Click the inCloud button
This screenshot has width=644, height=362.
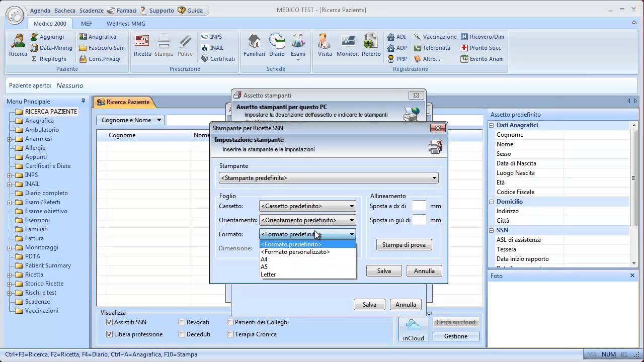point(413,330)
